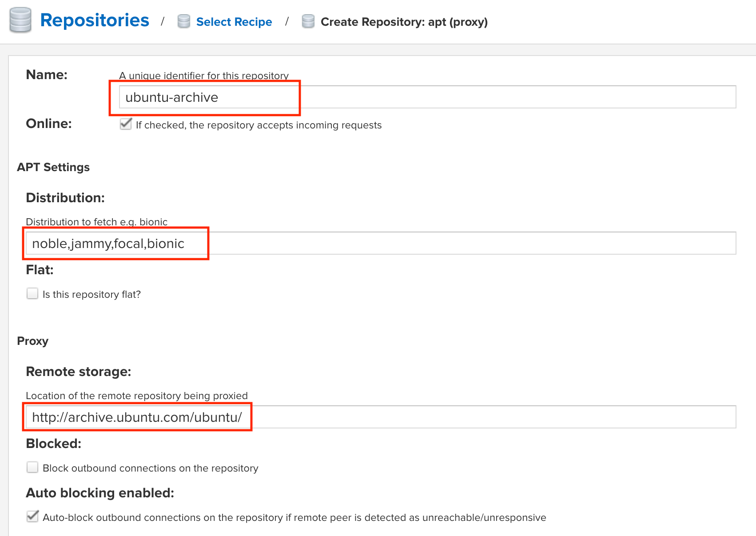Enable the Flat repository checkbox

[x=32, y=293]
